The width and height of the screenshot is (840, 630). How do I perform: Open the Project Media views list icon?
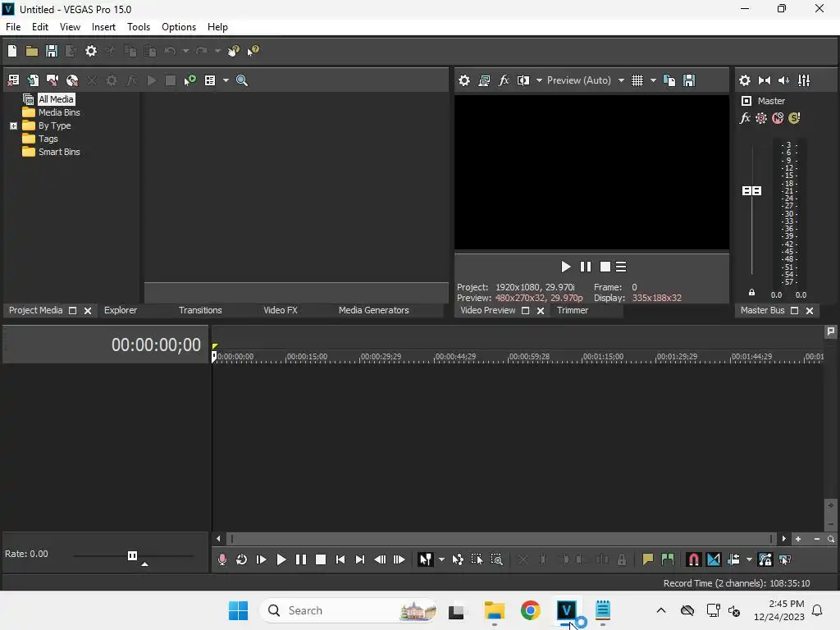pos(210,80)
